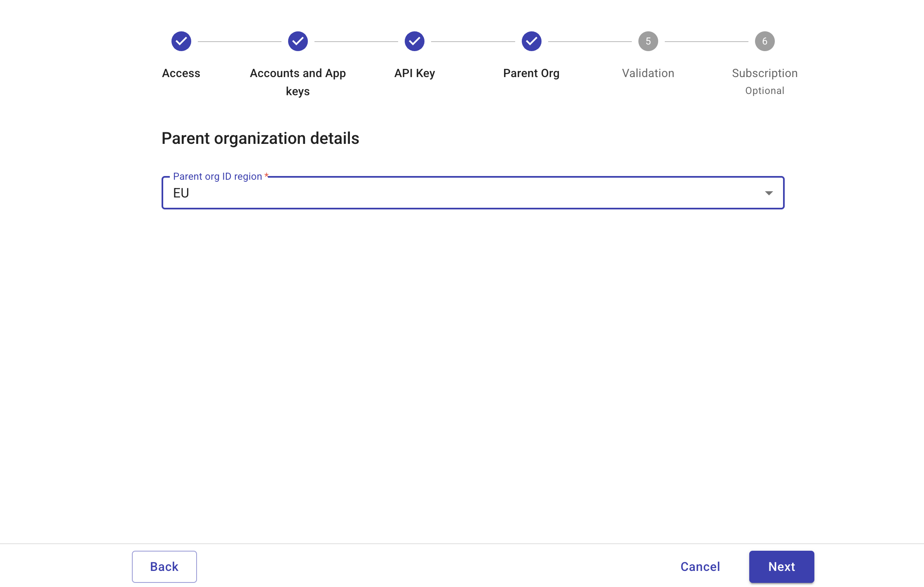Click the EU value in the region field

pyautogui.click(x=181, y=193)
